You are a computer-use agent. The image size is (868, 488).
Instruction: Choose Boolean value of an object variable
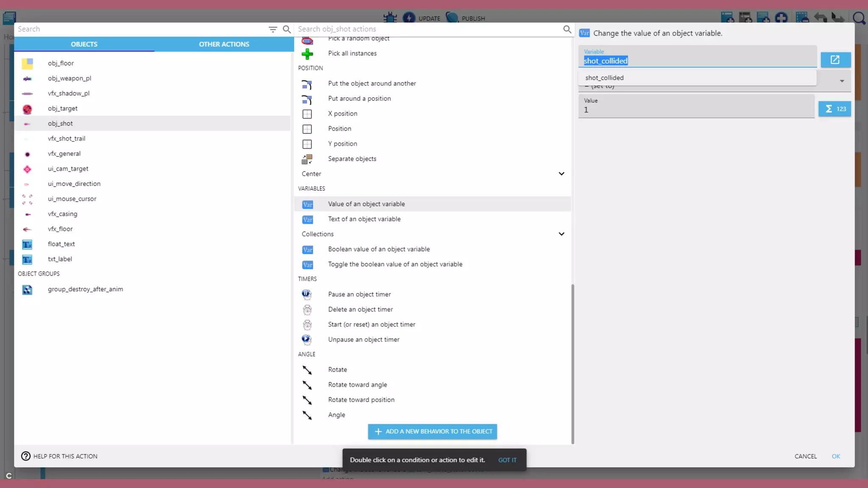click(378, 249)
